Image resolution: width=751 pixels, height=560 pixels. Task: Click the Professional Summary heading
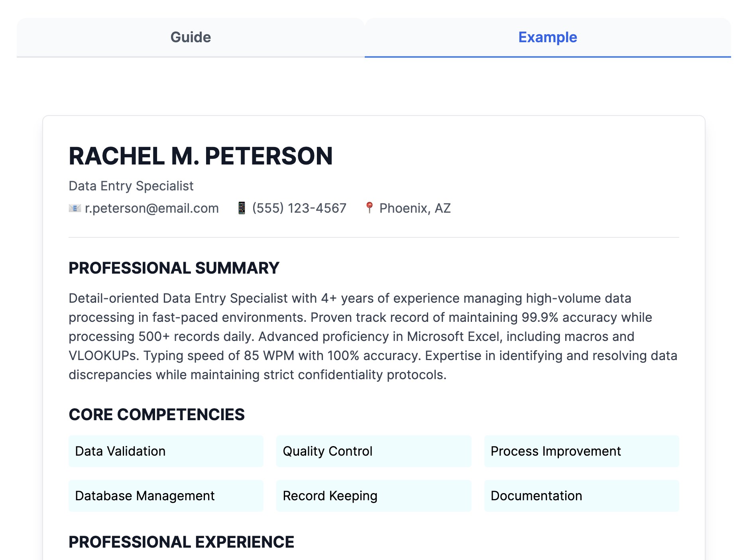click(174, 268)
